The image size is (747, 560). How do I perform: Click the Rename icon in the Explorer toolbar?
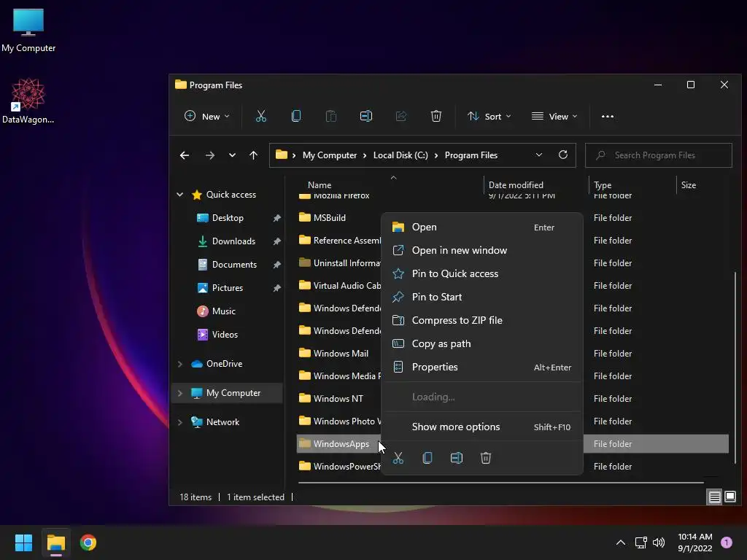point(366,116)
